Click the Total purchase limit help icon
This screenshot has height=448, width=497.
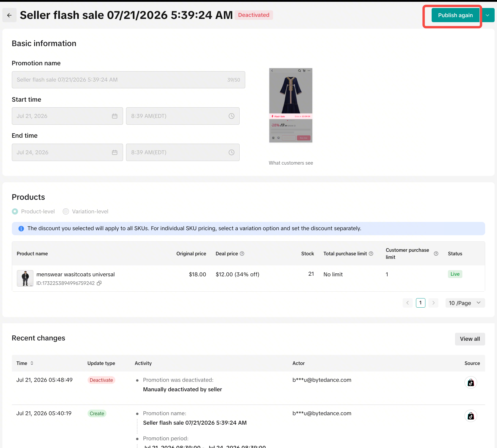(371, 254)
